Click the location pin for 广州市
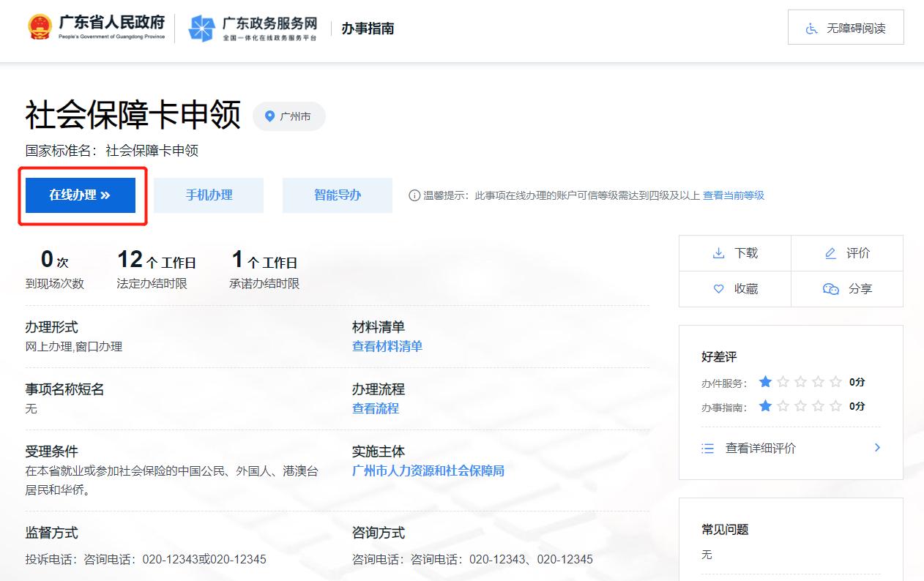Screen dimensions: 924x581 pos(269,116)
